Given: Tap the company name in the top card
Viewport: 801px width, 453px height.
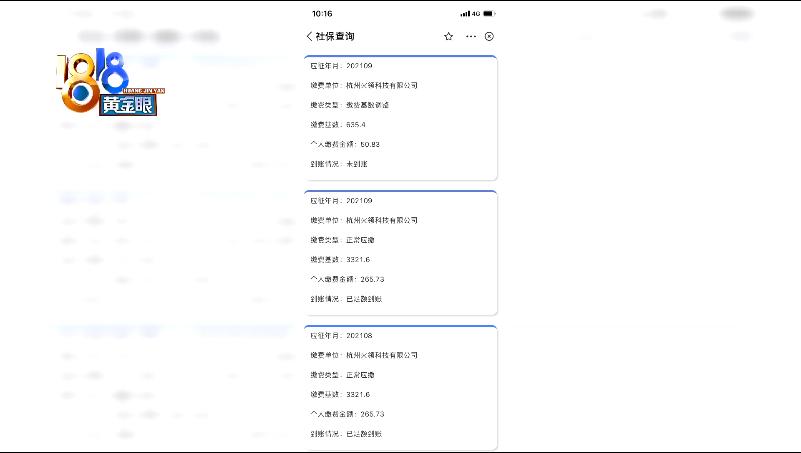Looking at the screenshot, I should click(382, 85).
